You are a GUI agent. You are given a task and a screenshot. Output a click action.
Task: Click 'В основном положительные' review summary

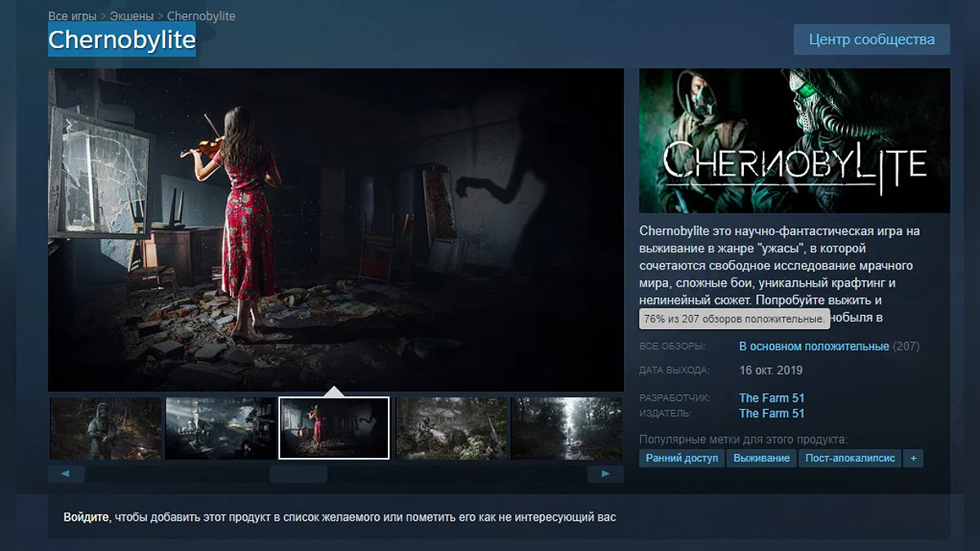[813, 346]
